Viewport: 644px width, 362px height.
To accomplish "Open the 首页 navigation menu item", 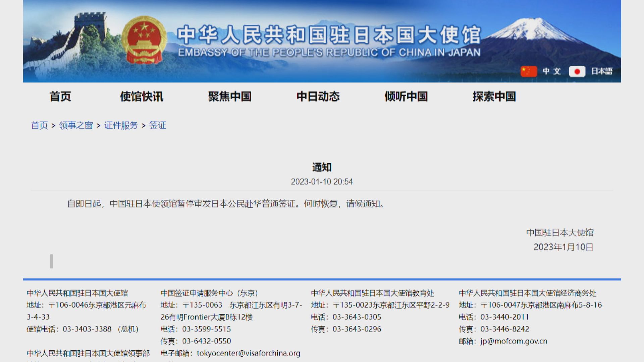I will [x=60, y=97].
